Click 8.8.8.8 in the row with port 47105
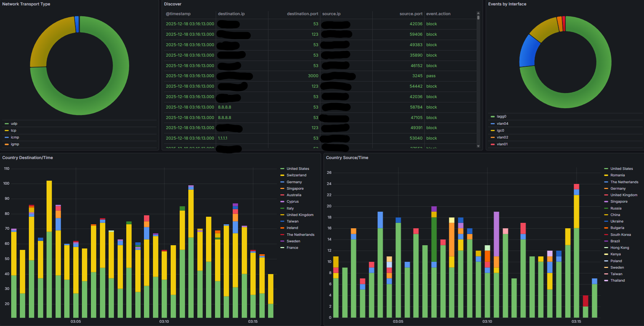644x326 pixels. [224, 118]
